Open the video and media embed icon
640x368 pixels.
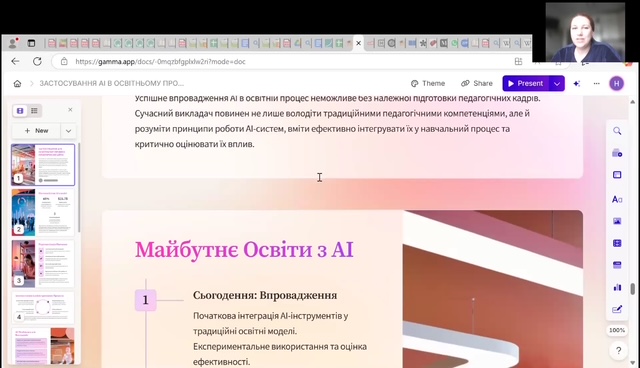click(x=617, y=243)
